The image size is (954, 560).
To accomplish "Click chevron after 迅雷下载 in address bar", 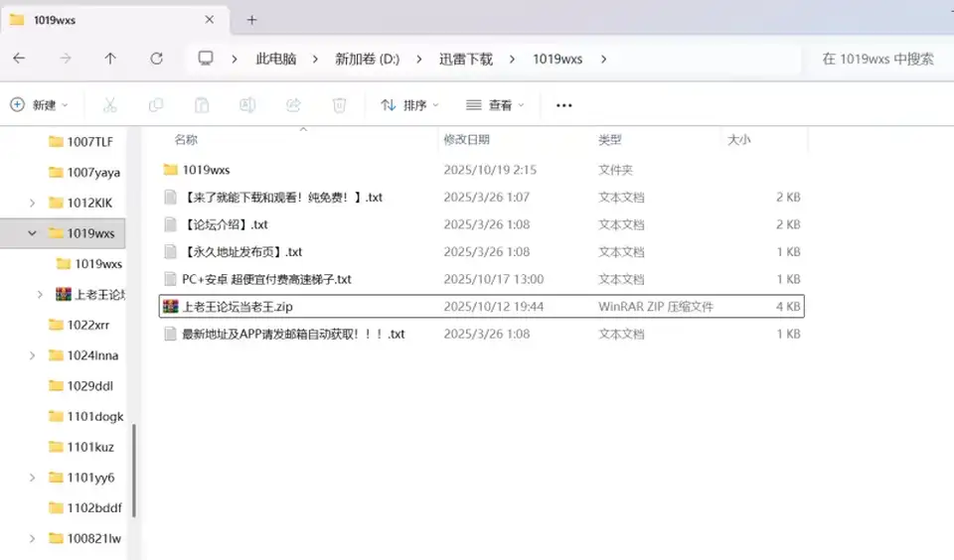I will point(512,59).
